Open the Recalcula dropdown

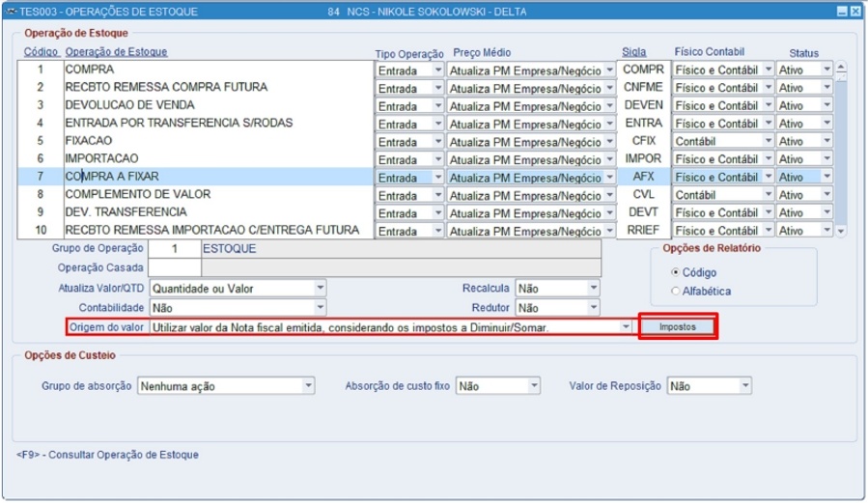(594, 288)
